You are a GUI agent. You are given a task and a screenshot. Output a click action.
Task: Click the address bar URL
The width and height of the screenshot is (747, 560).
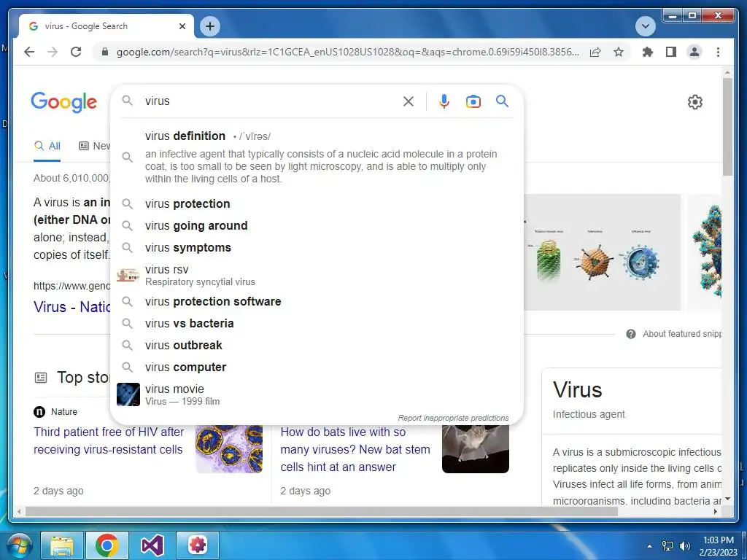348,52
